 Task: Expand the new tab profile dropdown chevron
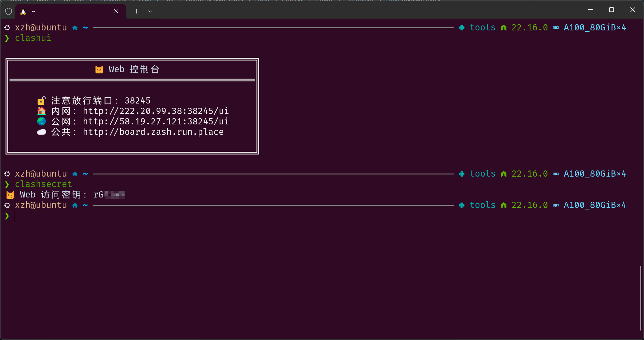pyautogui.click(x=150, y=11)
